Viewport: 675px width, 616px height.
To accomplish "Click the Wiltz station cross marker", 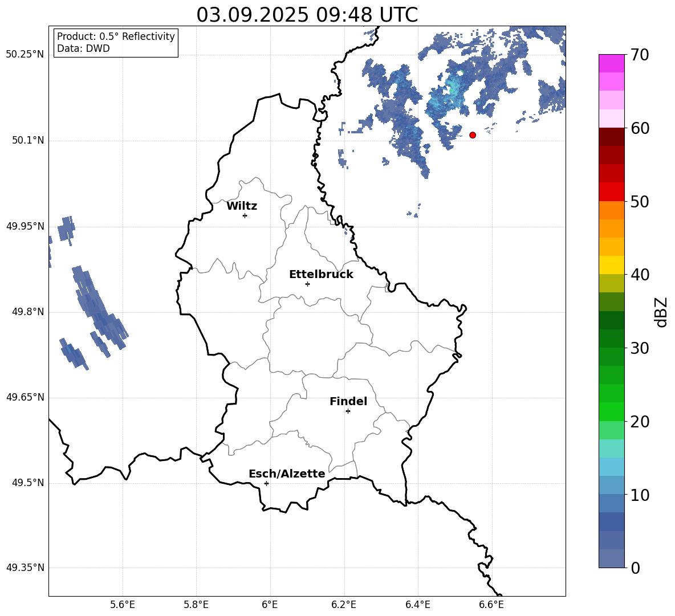I will [245, 215].
